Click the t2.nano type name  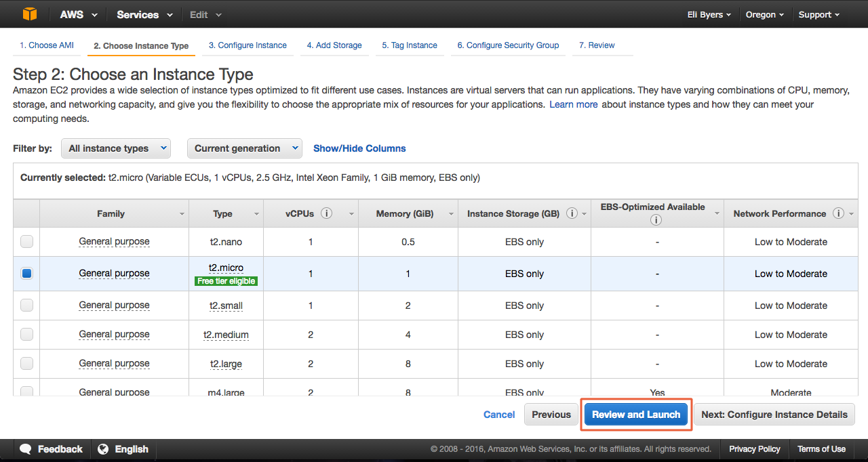click(226, 242)
